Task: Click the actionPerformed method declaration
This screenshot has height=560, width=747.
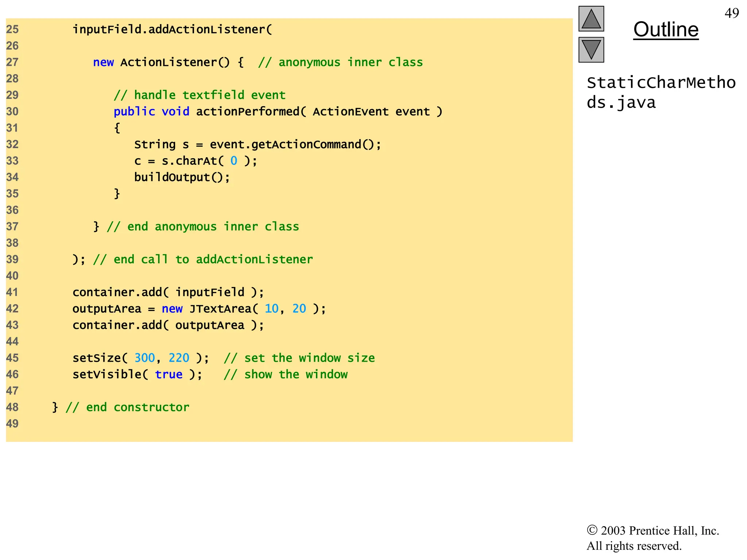Action: pyautogui.click(x=278, y=112)
